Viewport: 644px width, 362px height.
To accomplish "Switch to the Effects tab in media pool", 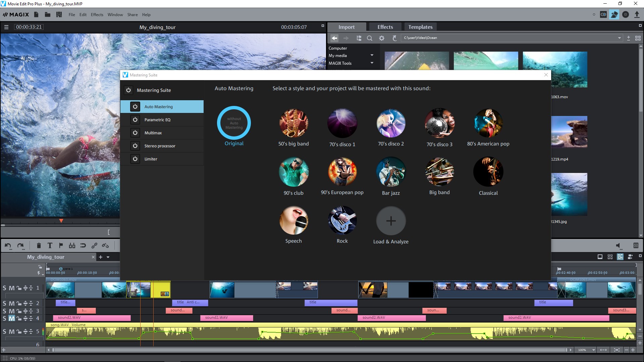I will (x=385, y=27).
